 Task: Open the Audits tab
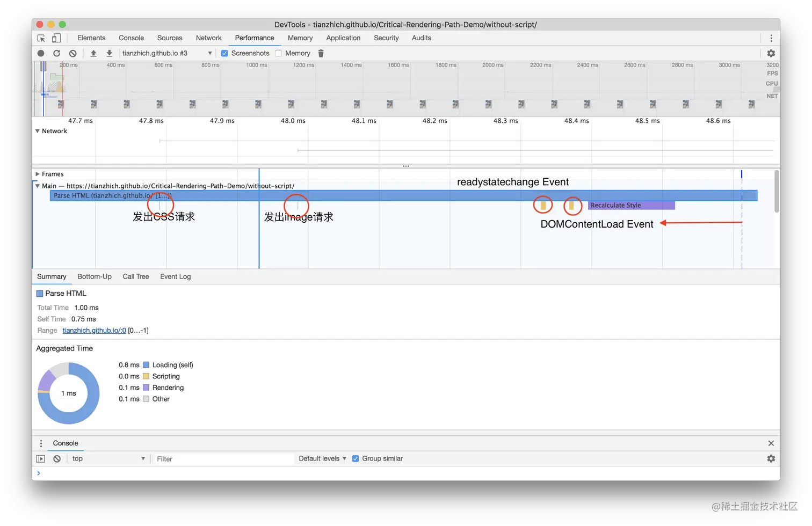tap(422, 38)
